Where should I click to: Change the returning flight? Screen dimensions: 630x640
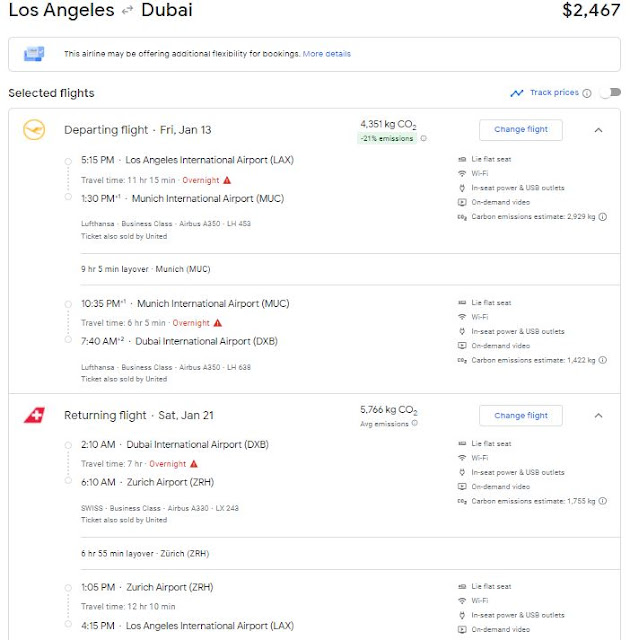[520, 415]
